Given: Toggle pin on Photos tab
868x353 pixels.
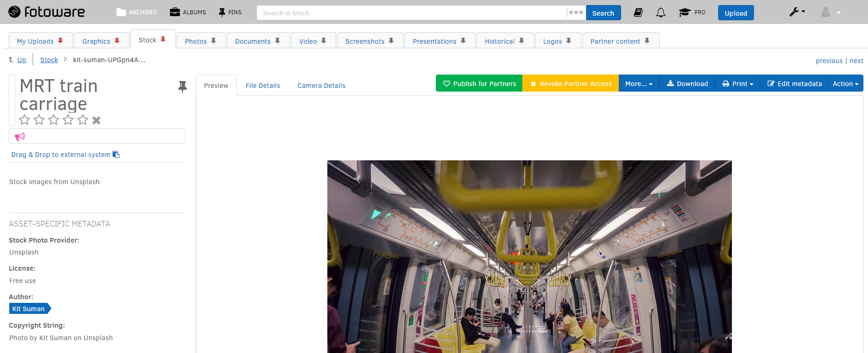Looking at the screenshot, I should [x=213, y=41].
